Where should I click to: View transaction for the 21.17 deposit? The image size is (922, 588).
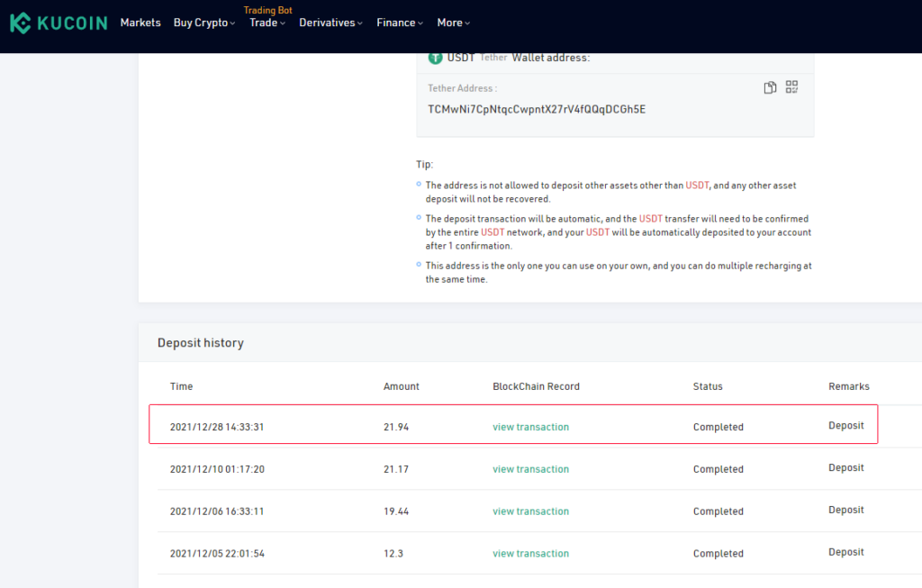click(x=530, y=469)
